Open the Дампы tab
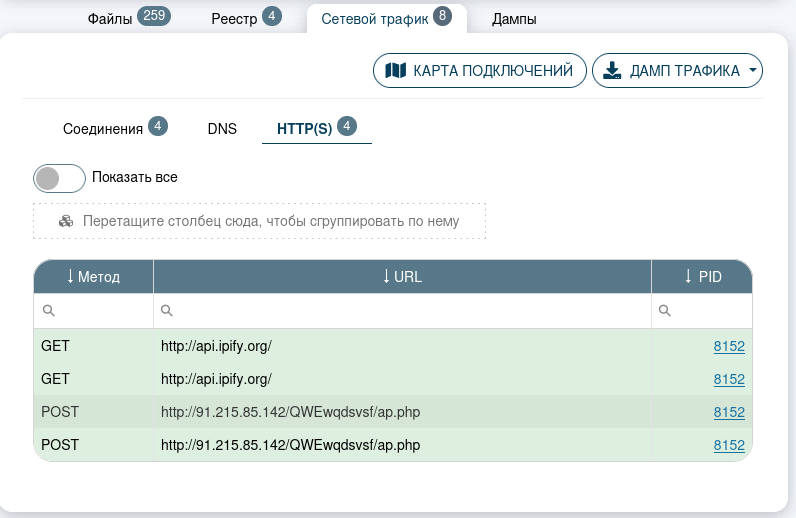 (514, 18)
